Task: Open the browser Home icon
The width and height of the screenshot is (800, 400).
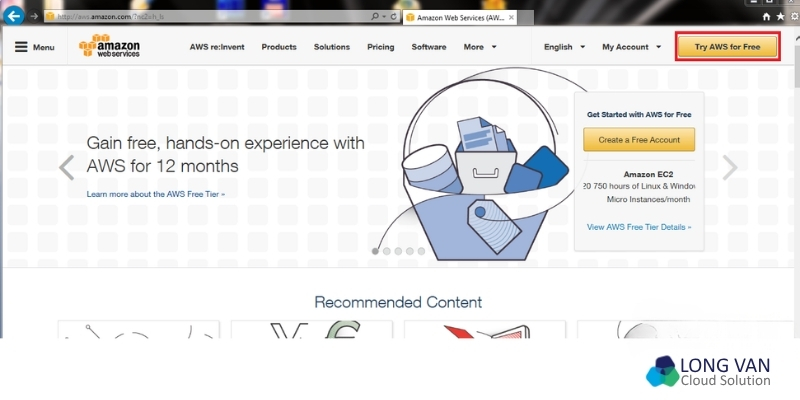Action: pos(766,17)
